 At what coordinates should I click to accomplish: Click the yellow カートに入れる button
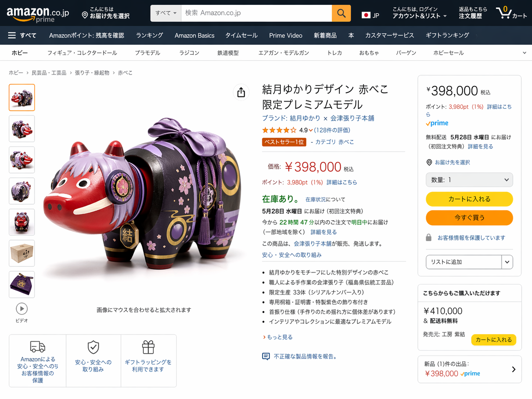coord(469,199)
